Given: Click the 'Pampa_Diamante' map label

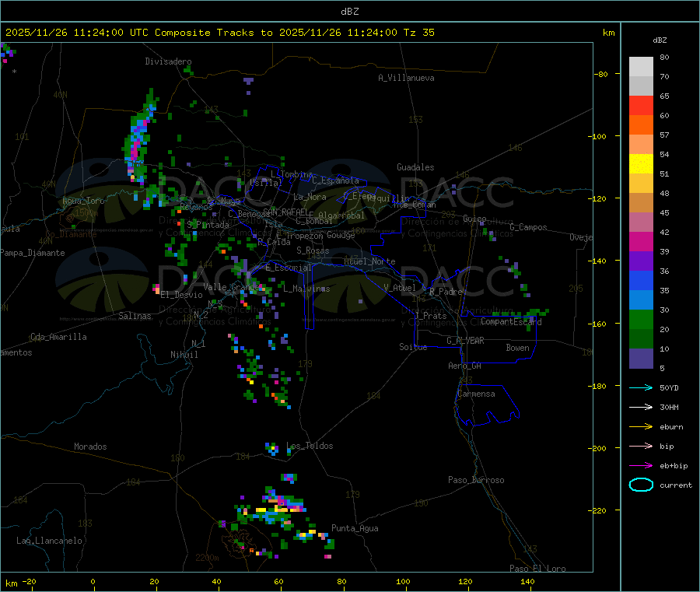Looking at the screenshot, I should [x=33, y=253].
